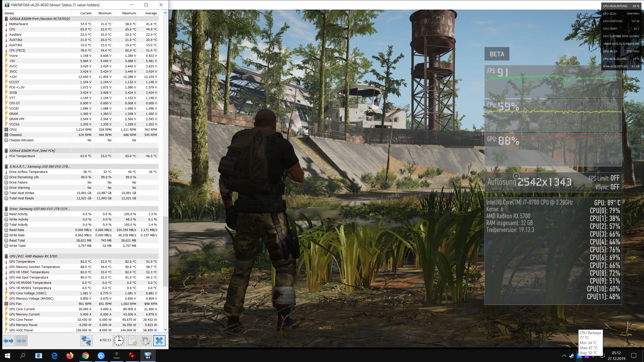Image resolution: width=644 pixels, height=362 pixels.
Task: Reset the elapsed time clock icon
Action: [x=119, y=341]
